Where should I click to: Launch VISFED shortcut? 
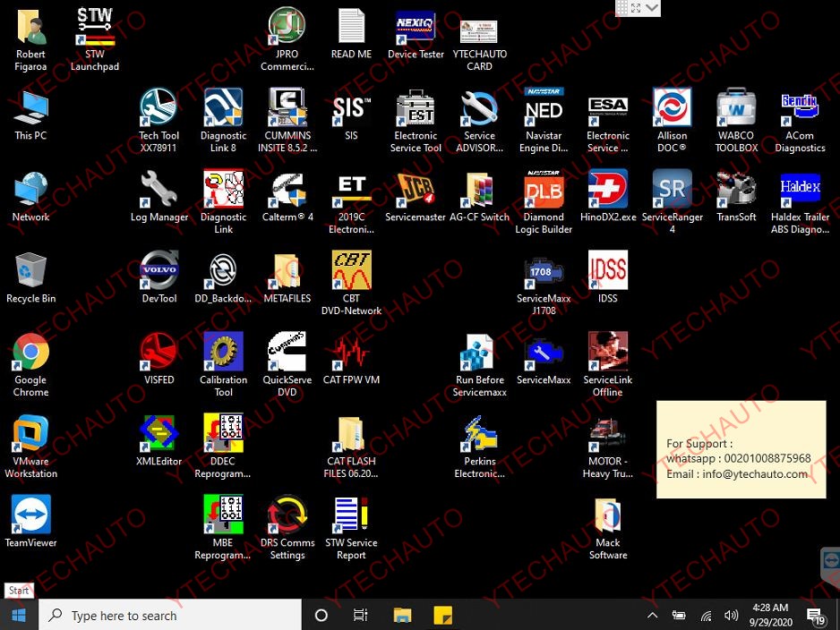click(159, 359)
